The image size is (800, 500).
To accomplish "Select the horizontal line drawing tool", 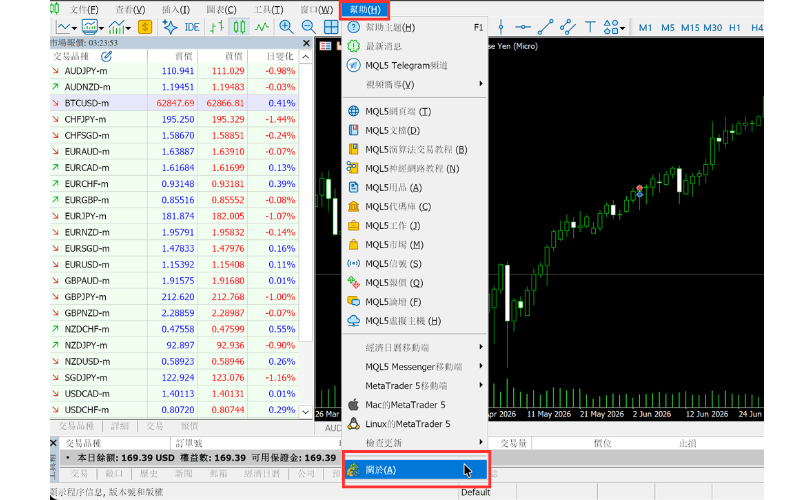I will click(522, 27).
